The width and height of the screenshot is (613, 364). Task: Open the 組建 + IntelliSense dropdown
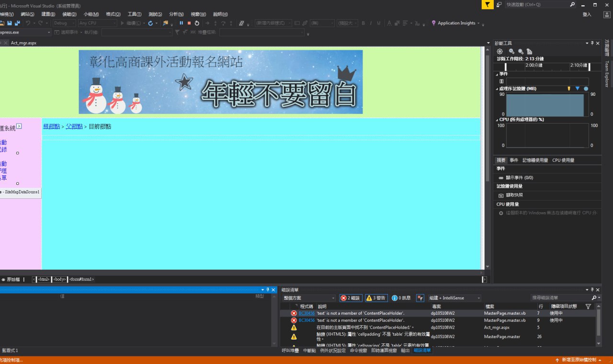coord(454,298)
